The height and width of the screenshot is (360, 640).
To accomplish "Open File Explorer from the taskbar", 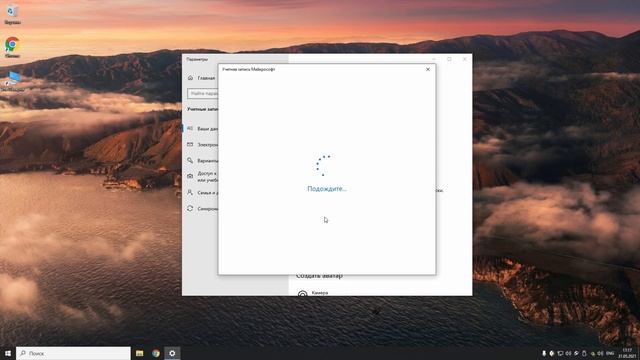I will 140,353.
